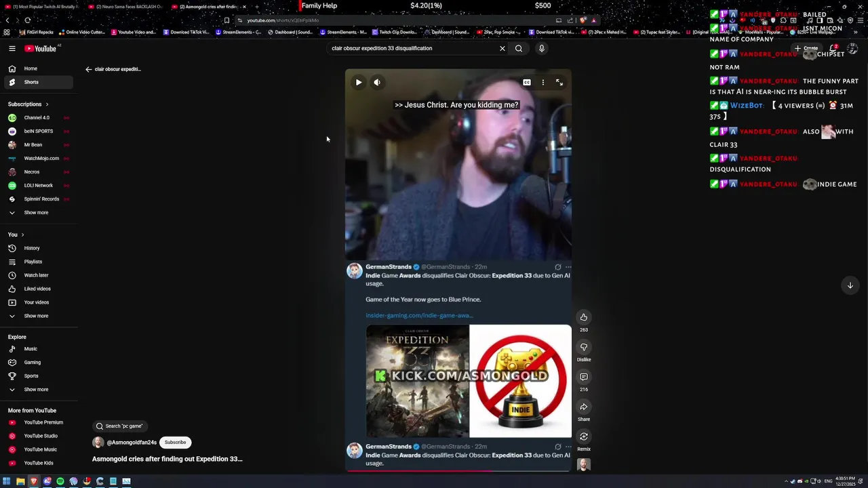This screenshot has width=868, height=488.
Task: Mute the Short's volume
Action: [377, 82]
